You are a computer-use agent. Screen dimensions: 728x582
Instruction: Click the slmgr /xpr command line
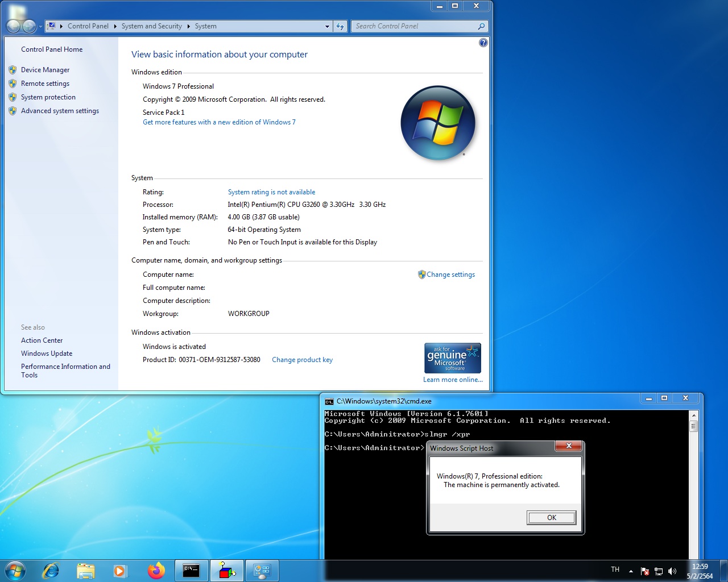point(398,434)
